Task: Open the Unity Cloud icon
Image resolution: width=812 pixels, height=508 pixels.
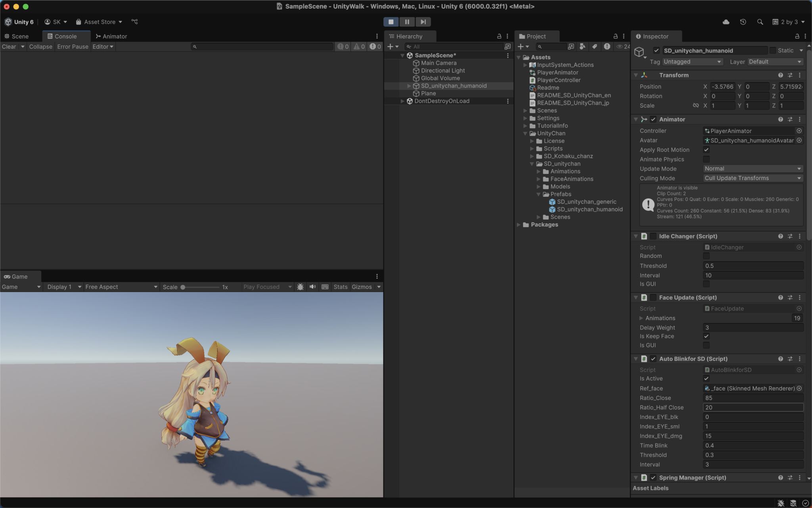Action: 726,22
